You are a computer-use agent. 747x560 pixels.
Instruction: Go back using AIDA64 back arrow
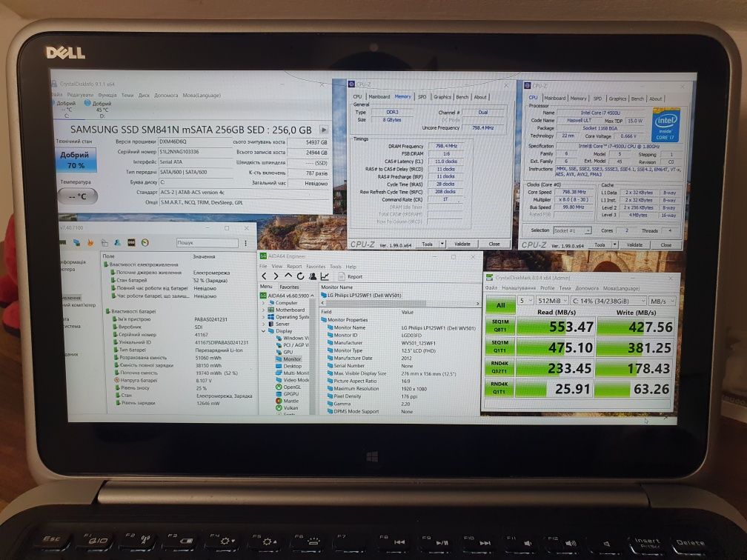[x=265, y=276]
